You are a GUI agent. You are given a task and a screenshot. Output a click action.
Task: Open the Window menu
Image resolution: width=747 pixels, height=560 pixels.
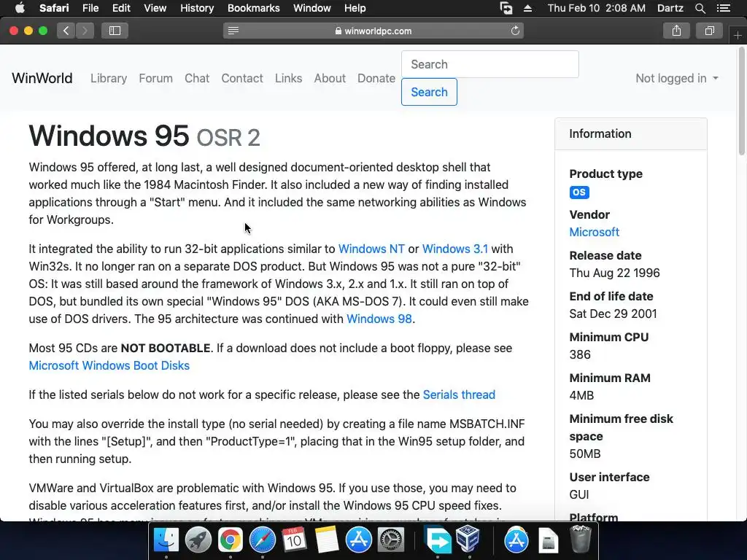[x=311, y=8]
